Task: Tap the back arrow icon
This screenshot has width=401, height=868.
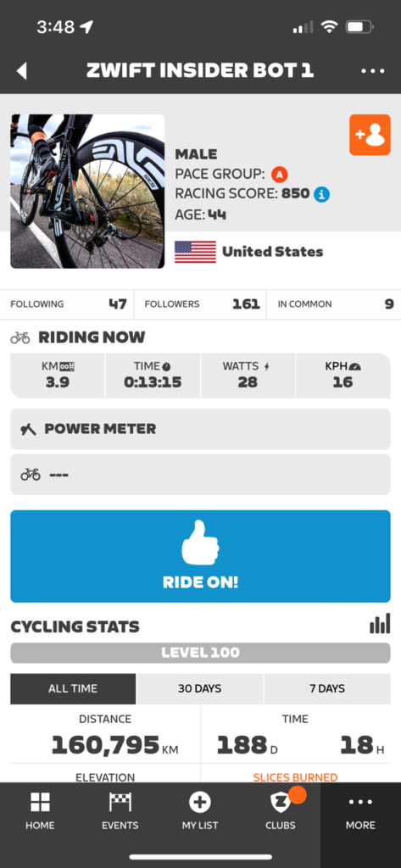Action: coord(21,71)
